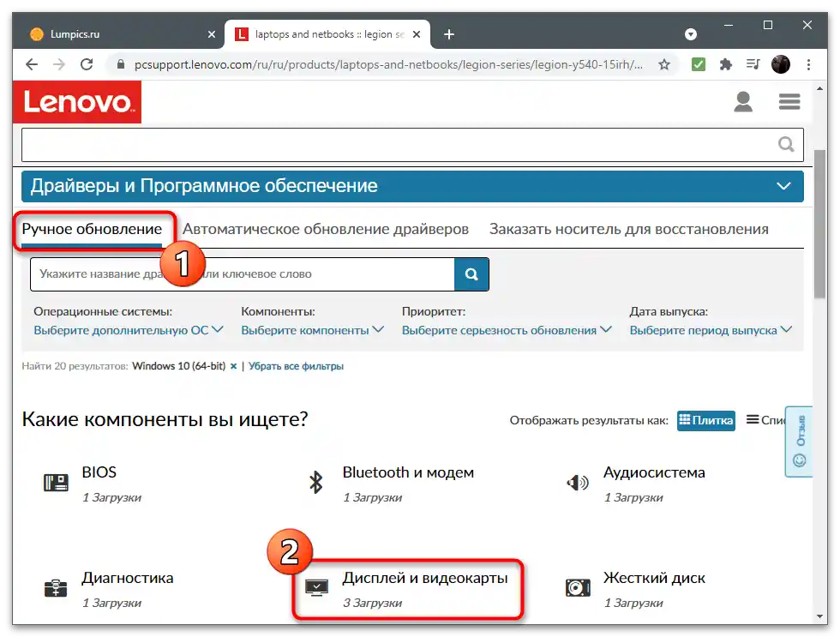This screenshot has height=637, width=840.
Task: Click the page vertical scrollbar thumb
Action: click(819, 224)
